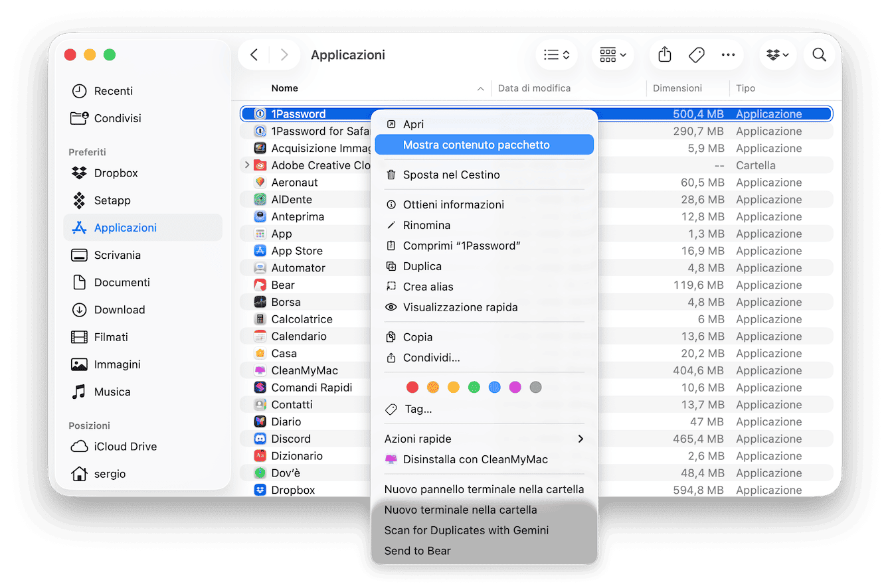The width and height of the screenshot is (890, 588).
Task: Open the grouping options dropdown
Action: (x=613, y=55)
